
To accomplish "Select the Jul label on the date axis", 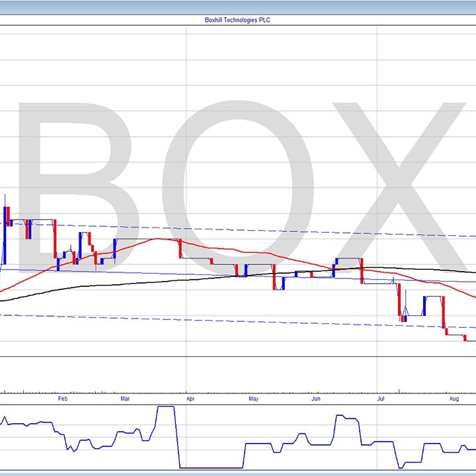I will coord(381,399).
